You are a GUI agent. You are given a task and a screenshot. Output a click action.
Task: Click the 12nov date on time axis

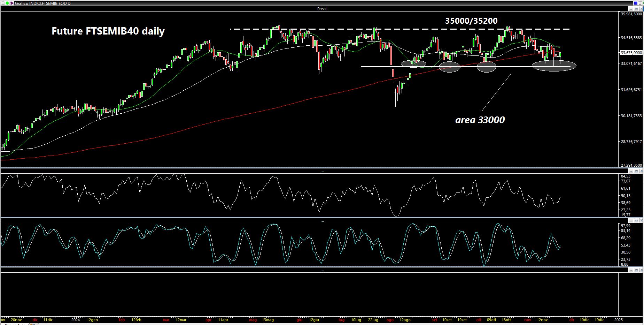click(542, 320)
